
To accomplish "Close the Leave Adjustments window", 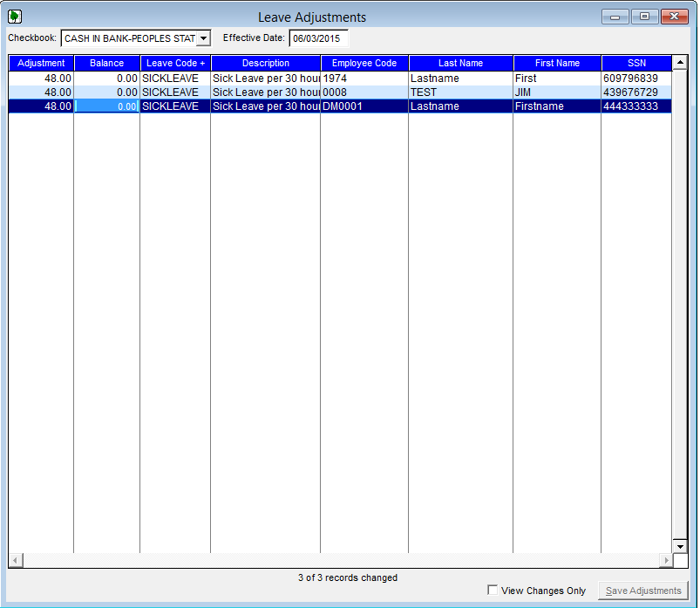I will point(674,17).
